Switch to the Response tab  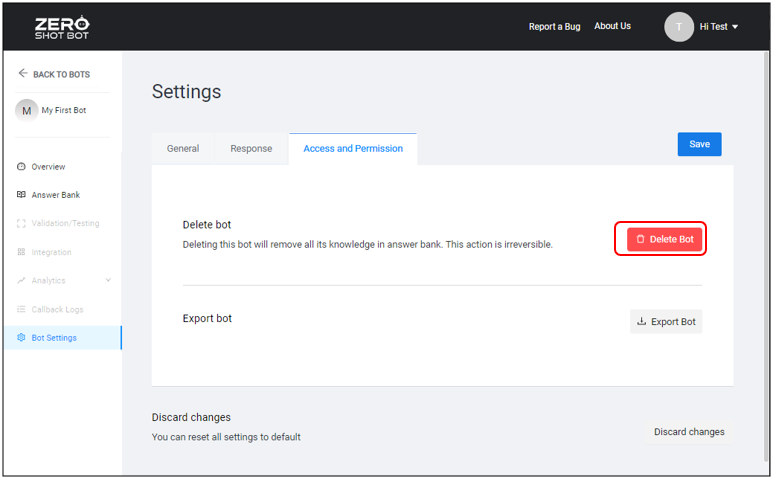tap(251, 149)
